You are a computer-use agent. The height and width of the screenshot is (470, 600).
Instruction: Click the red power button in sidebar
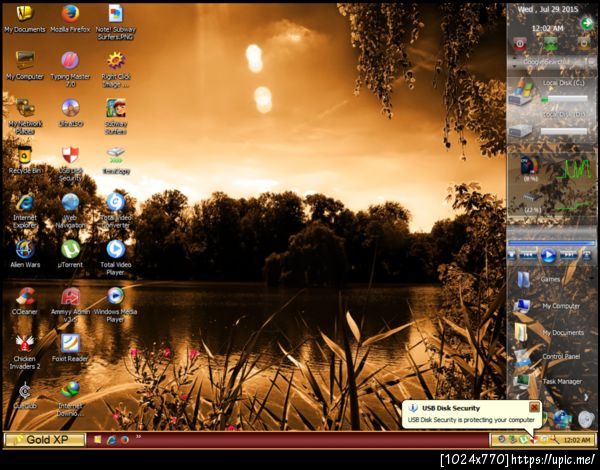pyautogui.click(x=520, y=44)
